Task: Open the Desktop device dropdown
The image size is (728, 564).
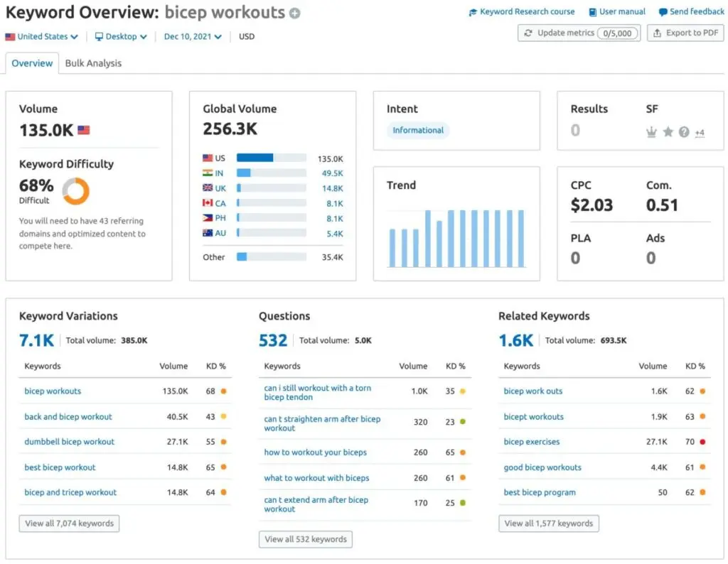Action: click(121, 37)
